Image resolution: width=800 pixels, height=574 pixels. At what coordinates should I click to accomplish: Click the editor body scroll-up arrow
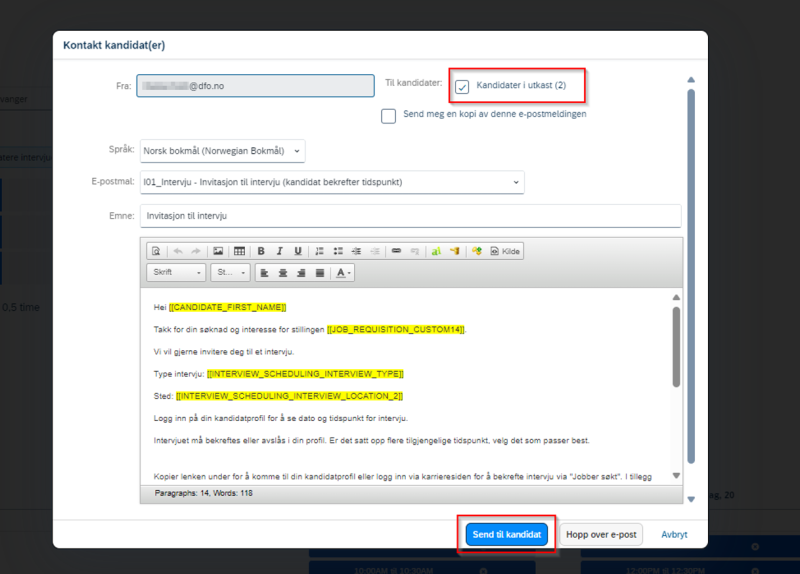[676, 297]
